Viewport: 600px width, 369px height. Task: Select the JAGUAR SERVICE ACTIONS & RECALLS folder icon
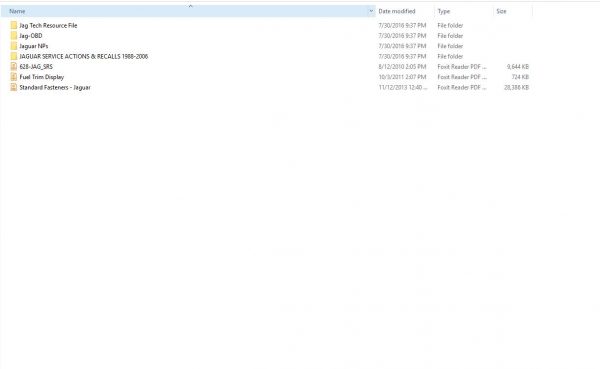tap(14, 56)
